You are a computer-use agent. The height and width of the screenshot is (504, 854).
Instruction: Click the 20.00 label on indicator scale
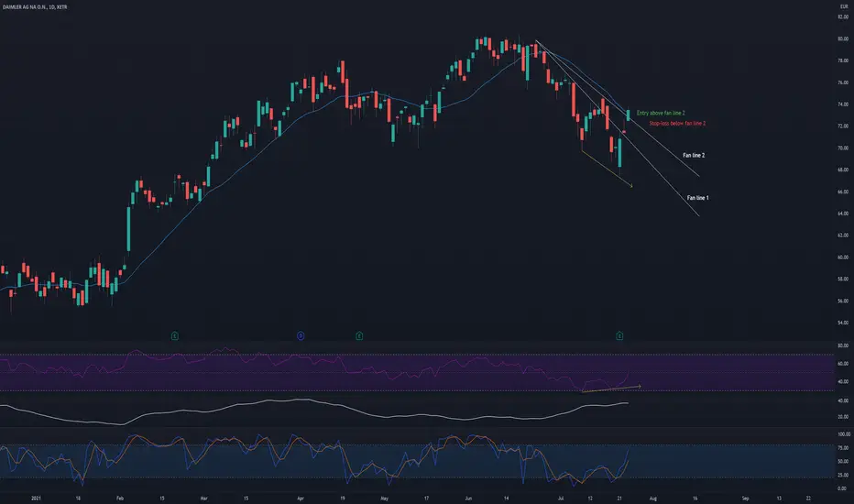coord(843,417)
